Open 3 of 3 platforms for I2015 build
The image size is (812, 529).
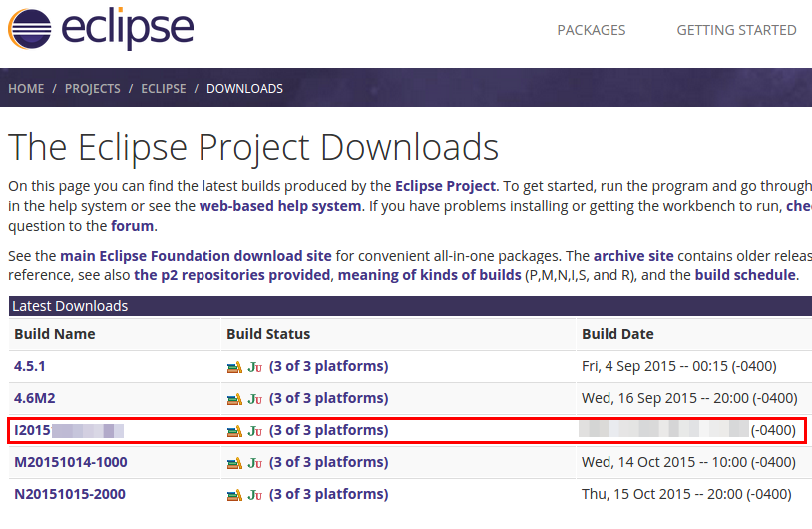(328, 430)
